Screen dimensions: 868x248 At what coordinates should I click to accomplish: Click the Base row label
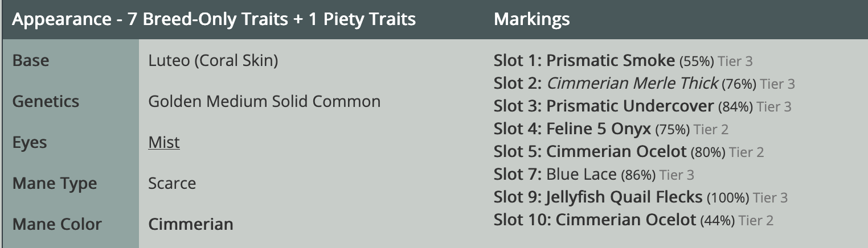point(31,60)
